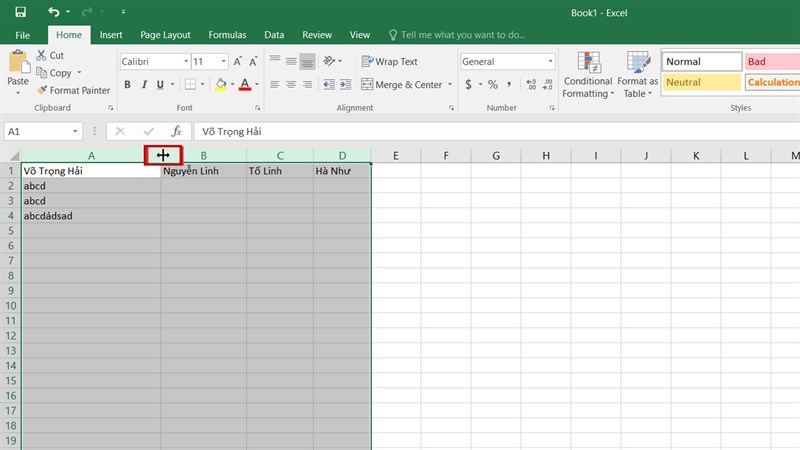Click the Accounting dollar format icon
Viewport: 800px width, 450px height.
468,85
